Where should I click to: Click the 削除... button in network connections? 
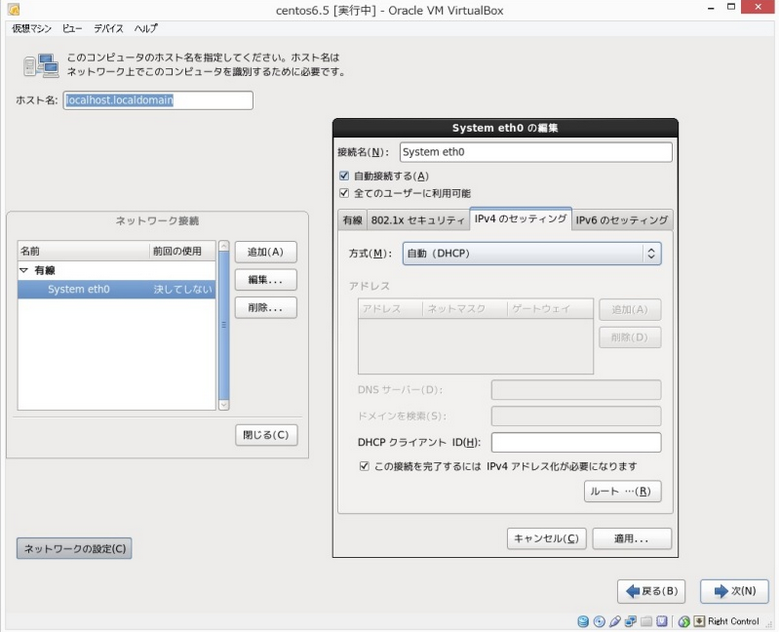click(266, 308)
